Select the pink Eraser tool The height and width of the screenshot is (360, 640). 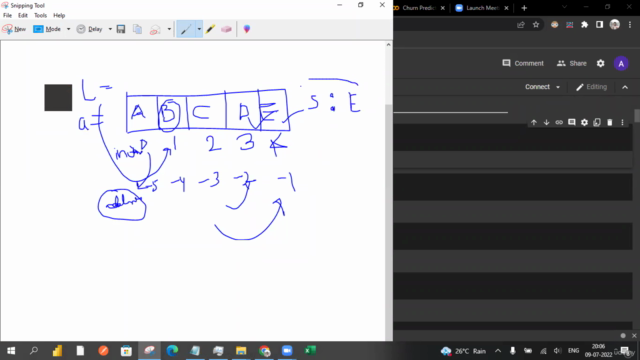(x=226, y=29)
